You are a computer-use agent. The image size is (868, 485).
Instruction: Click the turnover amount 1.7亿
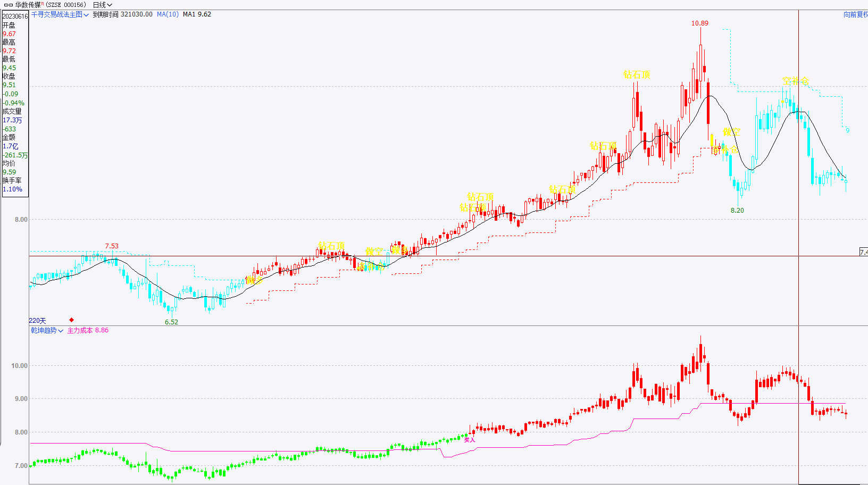[x=10, y=146]
